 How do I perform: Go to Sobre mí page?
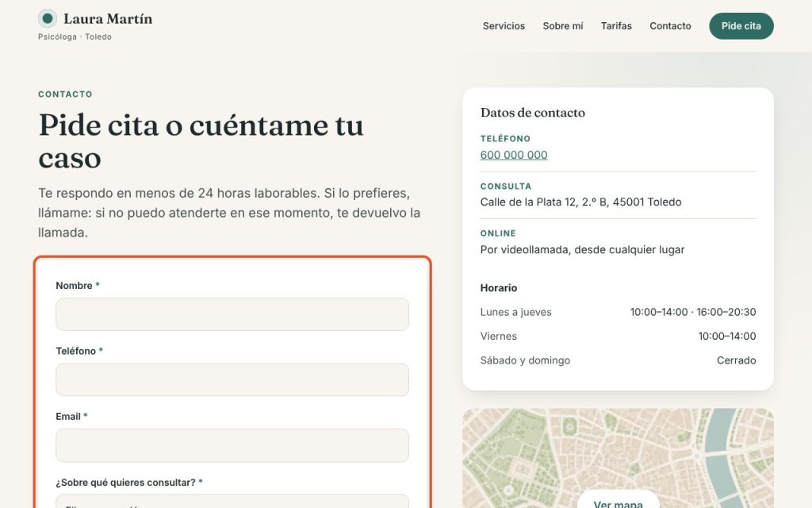[562, 26]
